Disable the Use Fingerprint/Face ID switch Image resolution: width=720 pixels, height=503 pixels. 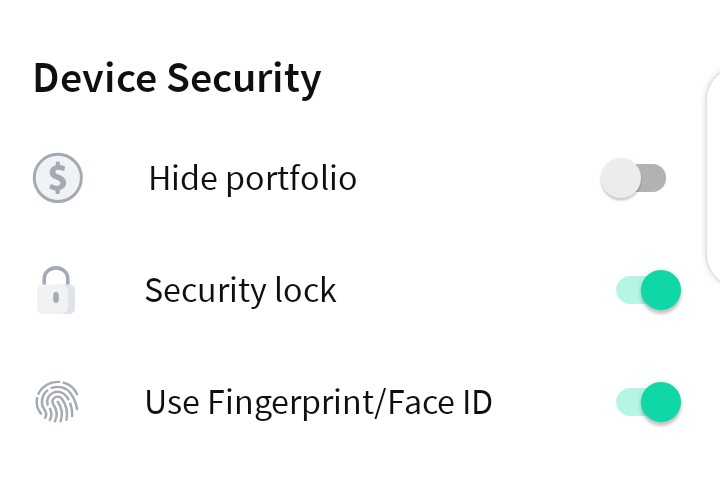click(x=648, y=402)
